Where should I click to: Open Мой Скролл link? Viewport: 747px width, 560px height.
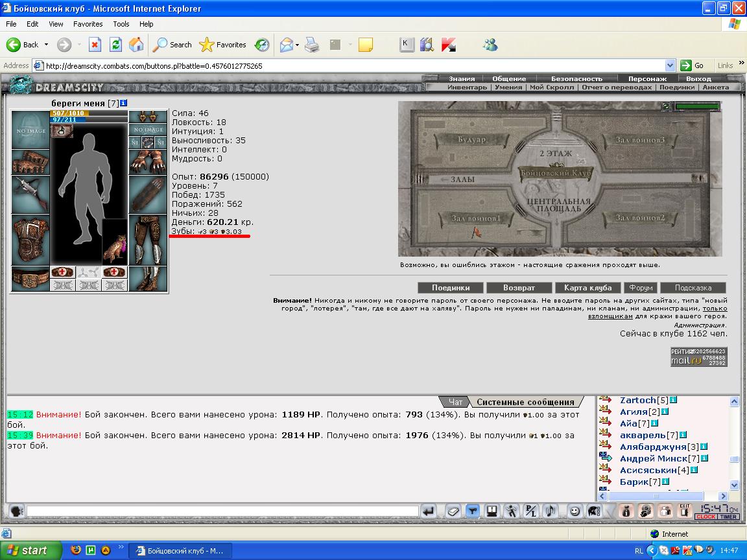coord(552,87)
